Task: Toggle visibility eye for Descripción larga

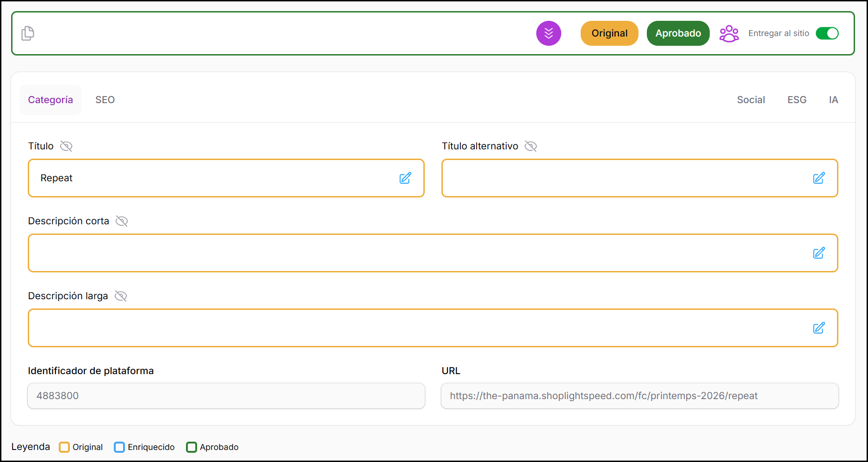Action: 121,296
